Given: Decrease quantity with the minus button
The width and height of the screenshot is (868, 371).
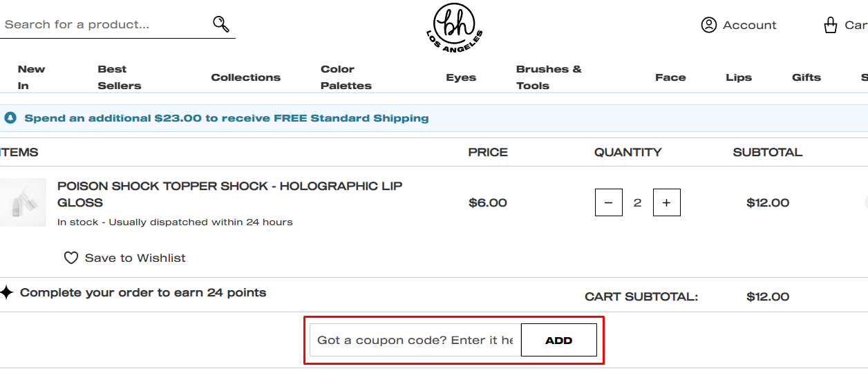Looking at the screenshot, I should 609,202.
